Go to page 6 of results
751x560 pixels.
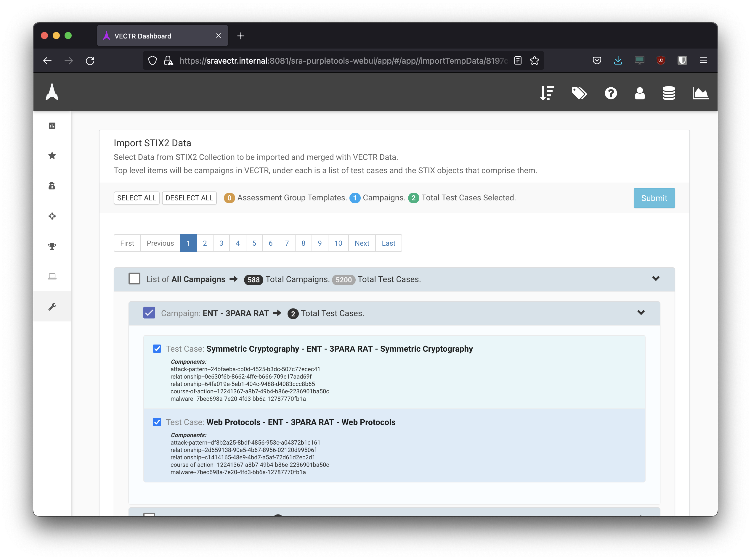270,243
